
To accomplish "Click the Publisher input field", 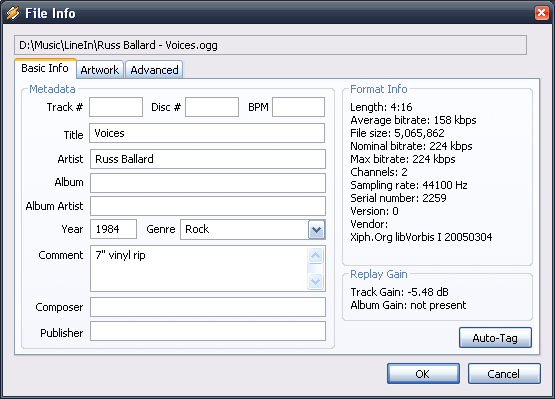I will pyautogui.click(x=208, y=331).
